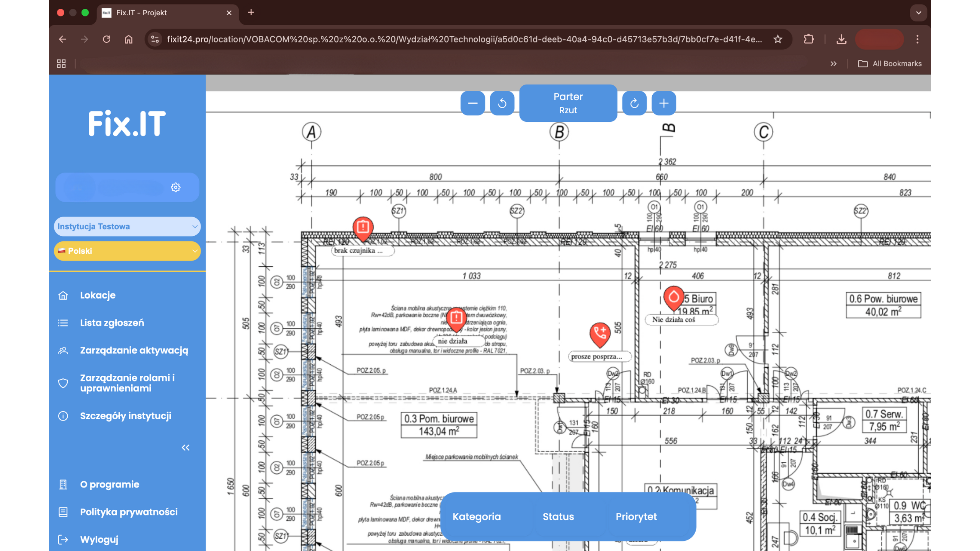The height and width of the screenshot is (551, 980).
Task: Click the '0.7 Serw.' room label
Action: tap(884, 420)
